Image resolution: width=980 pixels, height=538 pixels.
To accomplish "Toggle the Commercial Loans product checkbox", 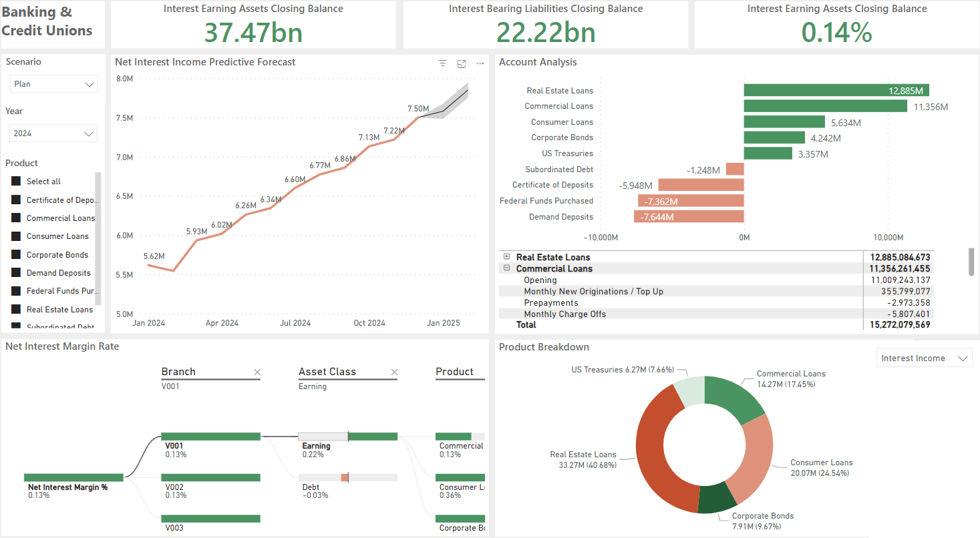I will pos(17,218).
